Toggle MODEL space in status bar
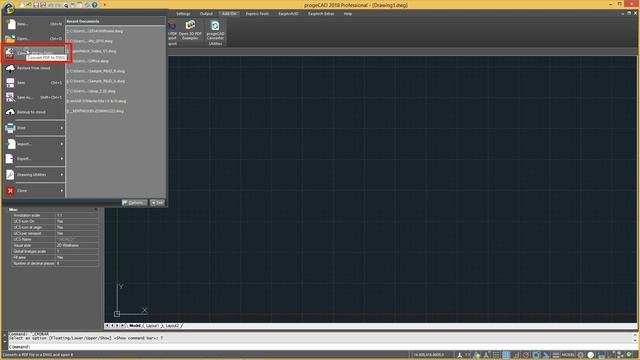The width and height of the screenshot is (640, 360). 568,355
